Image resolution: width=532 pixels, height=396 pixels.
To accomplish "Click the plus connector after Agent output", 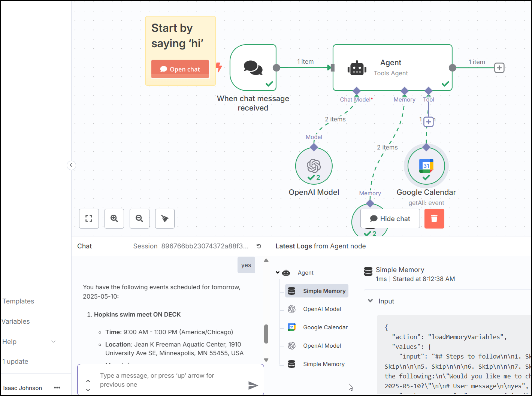I will (499, 68).
